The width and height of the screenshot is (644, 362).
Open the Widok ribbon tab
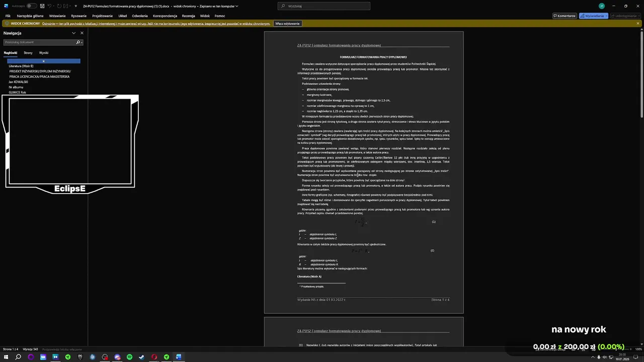click(x=205, y=16)
